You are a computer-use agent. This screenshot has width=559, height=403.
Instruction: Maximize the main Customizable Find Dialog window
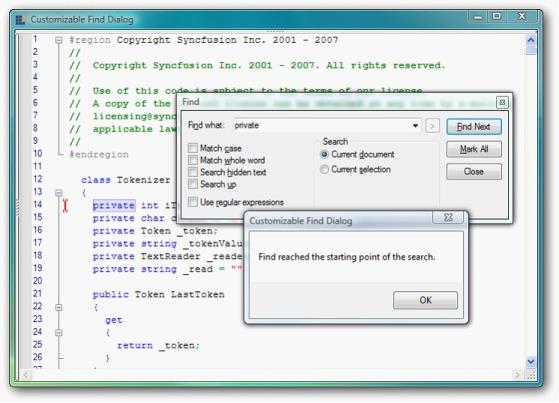click(x=497, y=16)
